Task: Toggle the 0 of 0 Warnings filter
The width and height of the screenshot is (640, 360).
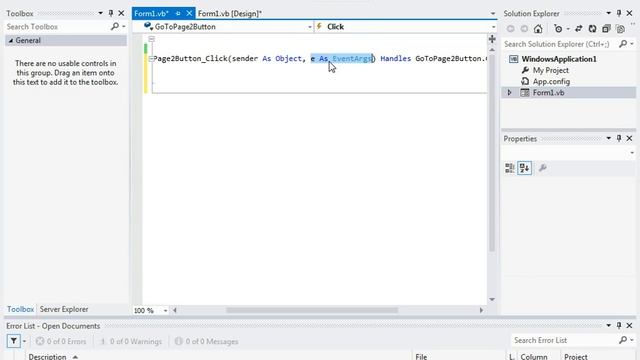Action: 131,341
